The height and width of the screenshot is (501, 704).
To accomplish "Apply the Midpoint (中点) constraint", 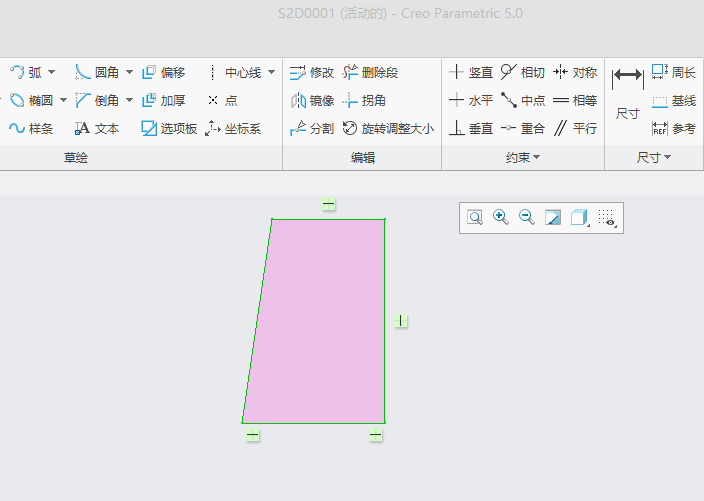I will [x=523, y=101].
